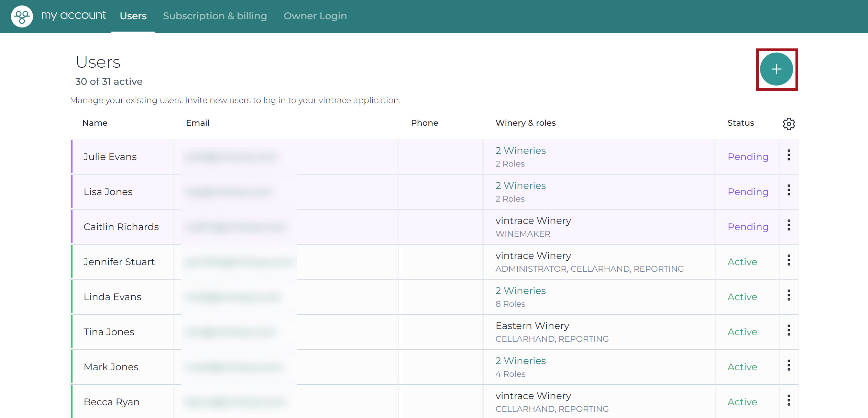
Task: Open the kebab menu for Becca Ryan
Action: click(789, 400)
